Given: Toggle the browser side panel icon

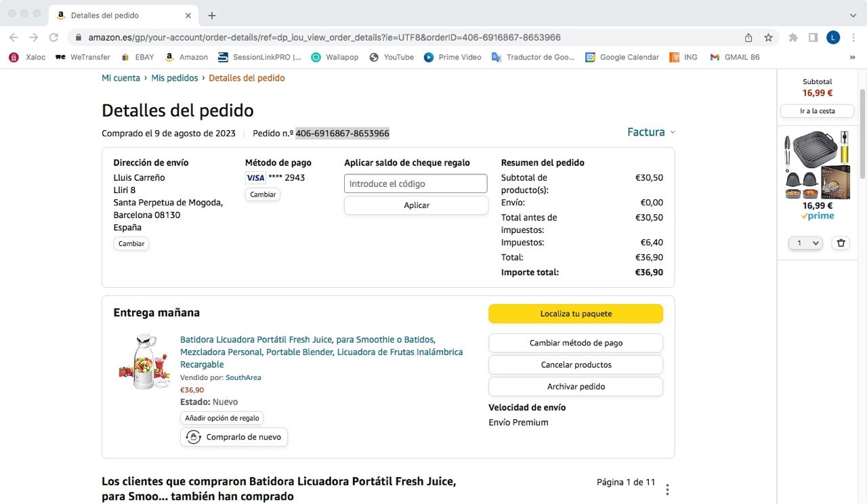Looking at the screenshot, I should [x=813, y=37].
